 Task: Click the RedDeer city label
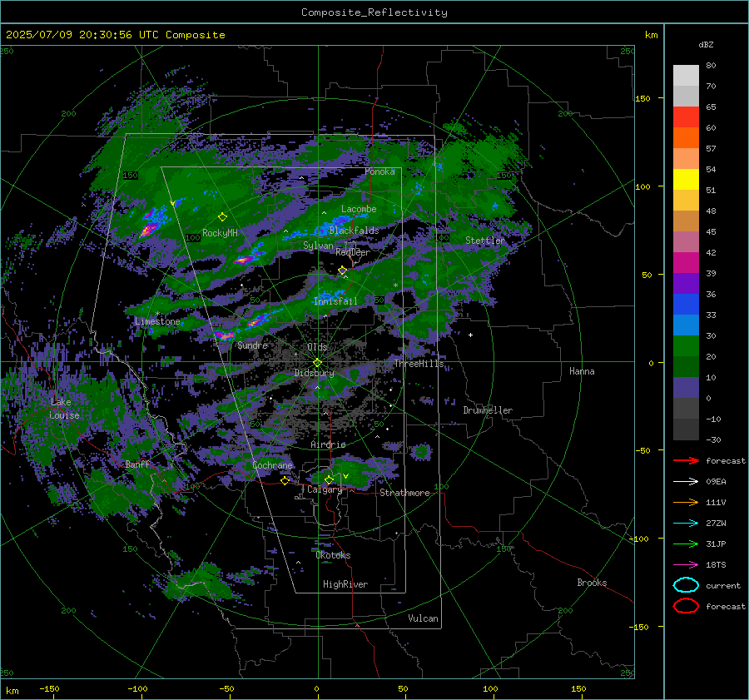click(x=353, y=252)
